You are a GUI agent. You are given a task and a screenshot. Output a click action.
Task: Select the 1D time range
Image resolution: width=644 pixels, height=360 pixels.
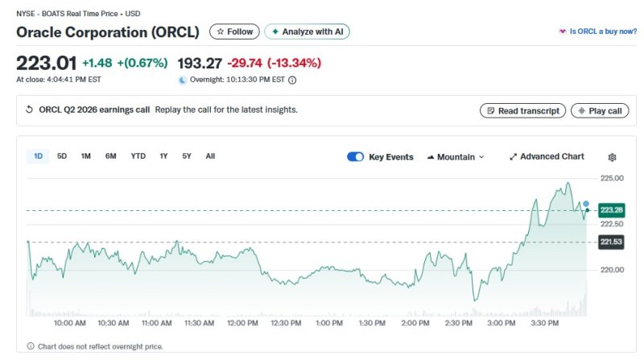(x=38, y=156)
